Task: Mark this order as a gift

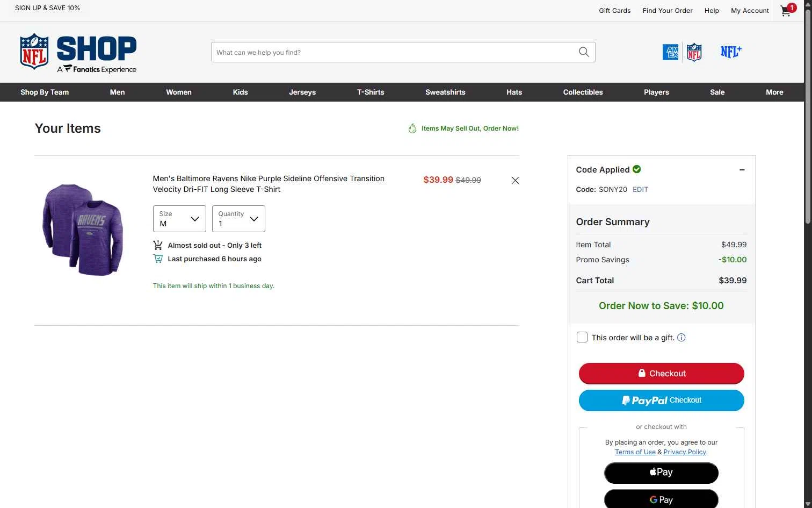Action: 582,338
